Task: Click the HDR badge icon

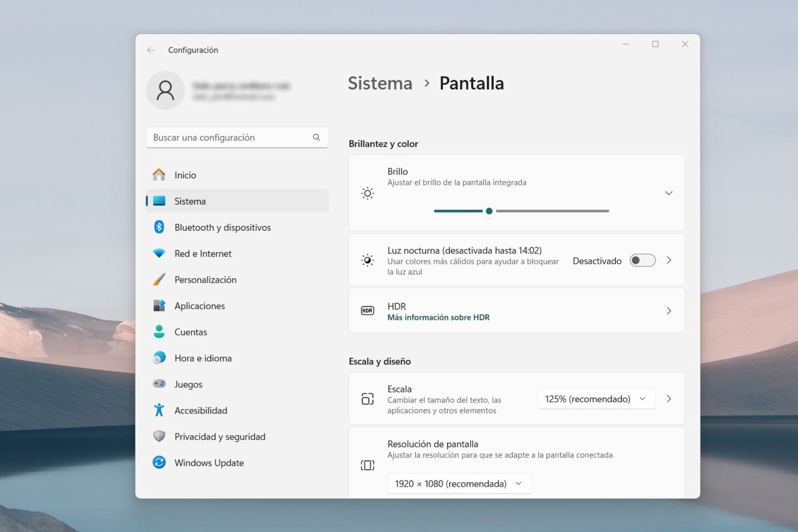Action: [367, 310]
